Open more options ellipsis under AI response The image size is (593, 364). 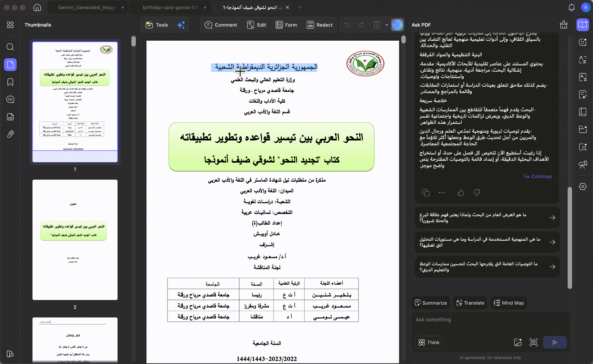tap(442, 193)
